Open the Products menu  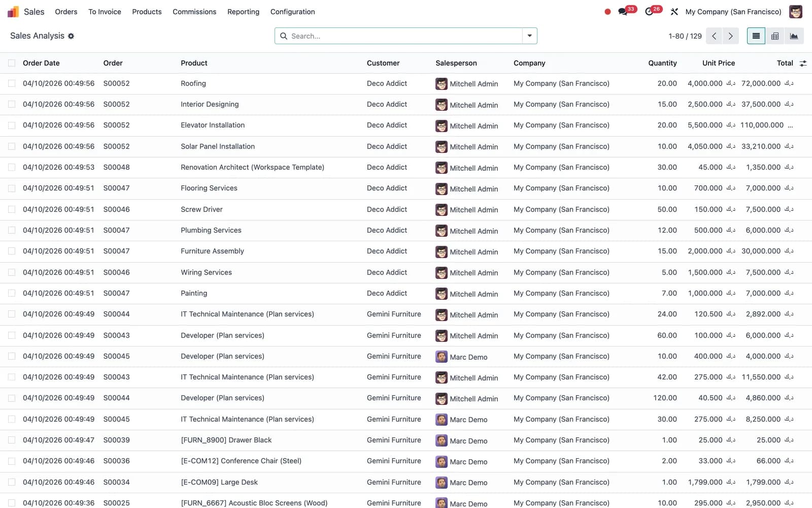point(147,12)
